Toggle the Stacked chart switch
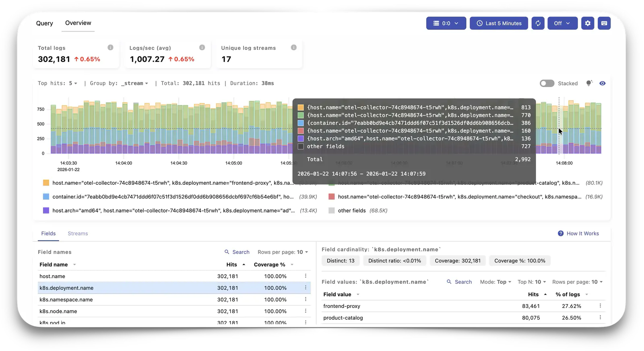644x351 pixels. (547, 83)
